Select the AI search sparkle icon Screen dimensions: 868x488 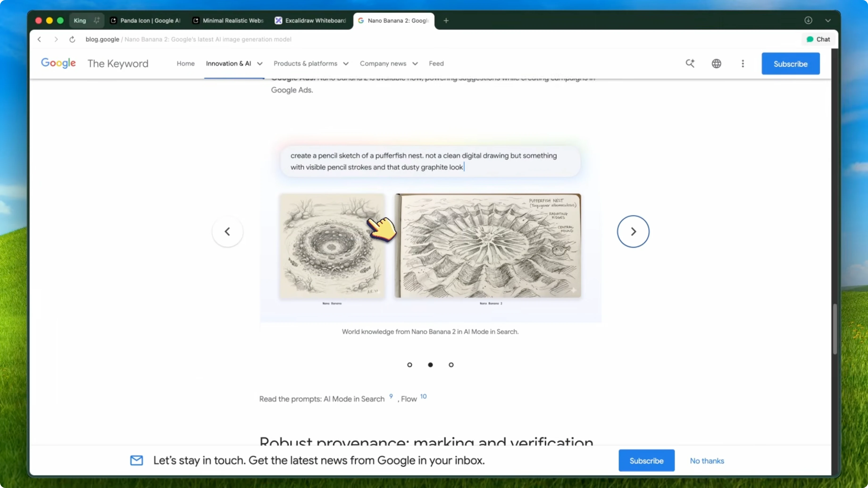690,63
